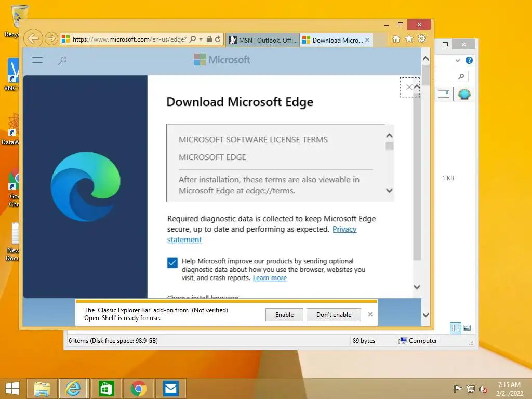Image resolution: width=532 pixels, height=399 pixels.
Task: Switch Explorer to details view
Action: (x=456, y=328)
